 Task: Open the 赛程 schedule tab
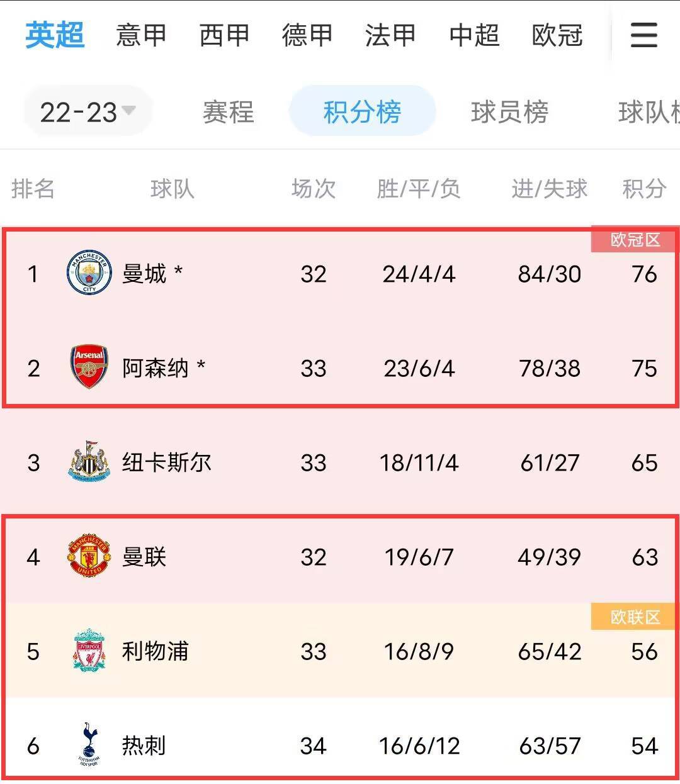click(228, 112)
